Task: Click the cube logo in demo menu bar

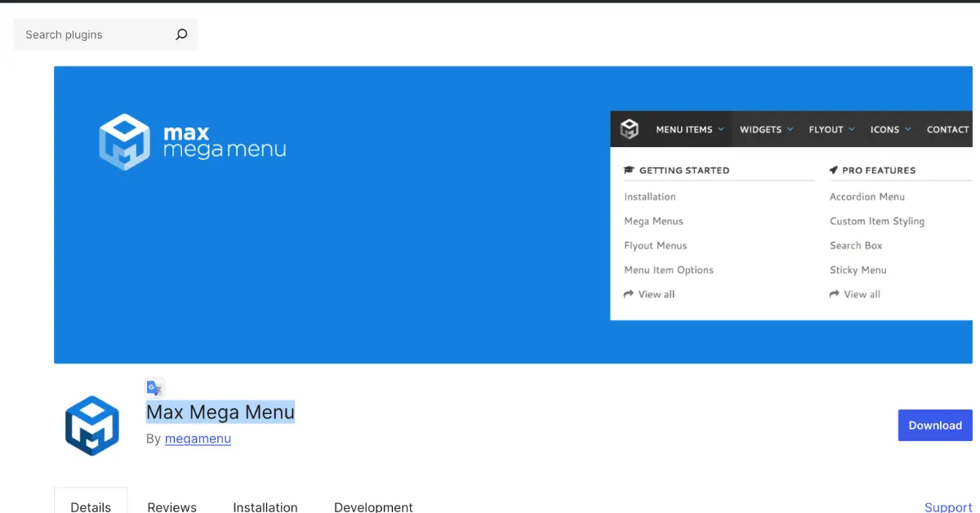Action: [629, 129]
